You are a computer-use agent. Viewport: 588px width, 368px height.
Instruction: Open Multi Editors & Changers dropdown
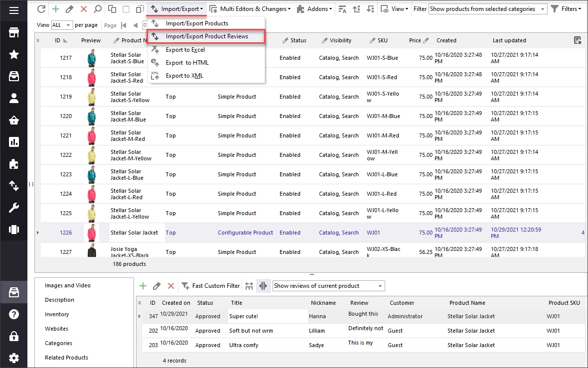click(250, 9)
